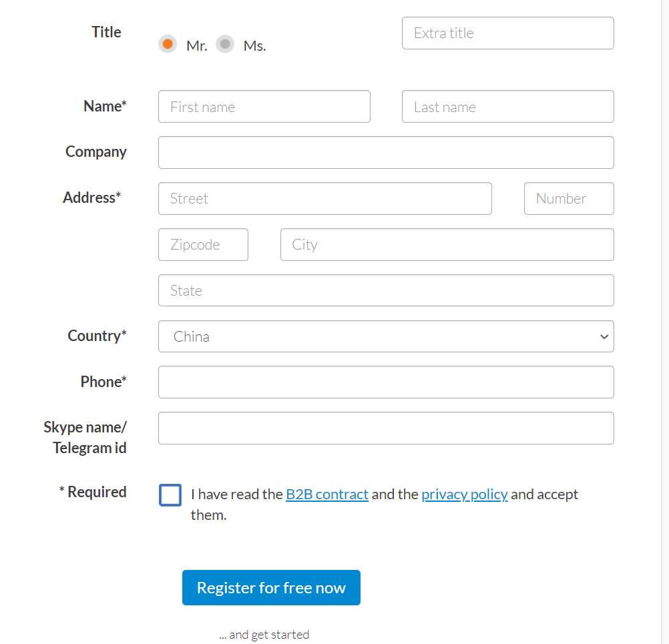Screen dimensions: 669x644
Task: Accept the B2B contract checkbox
Action: [x=170, y=495]
